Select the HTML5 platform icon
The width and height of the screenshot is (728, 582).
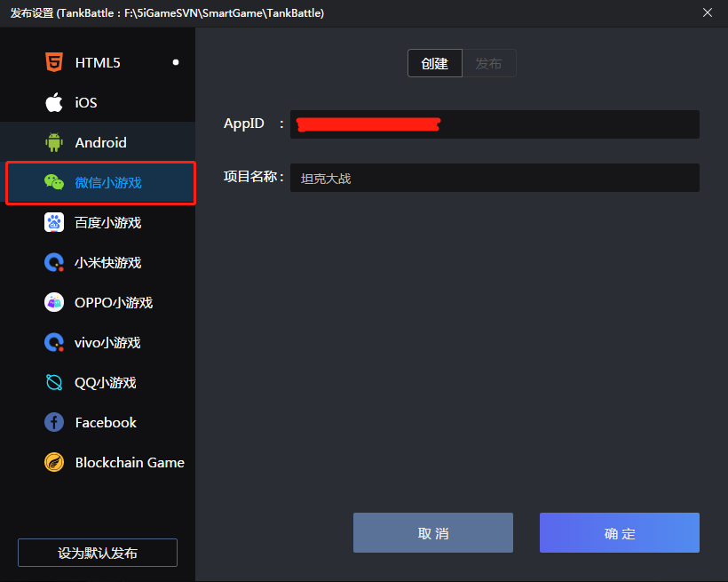click(x=54, y=62)
